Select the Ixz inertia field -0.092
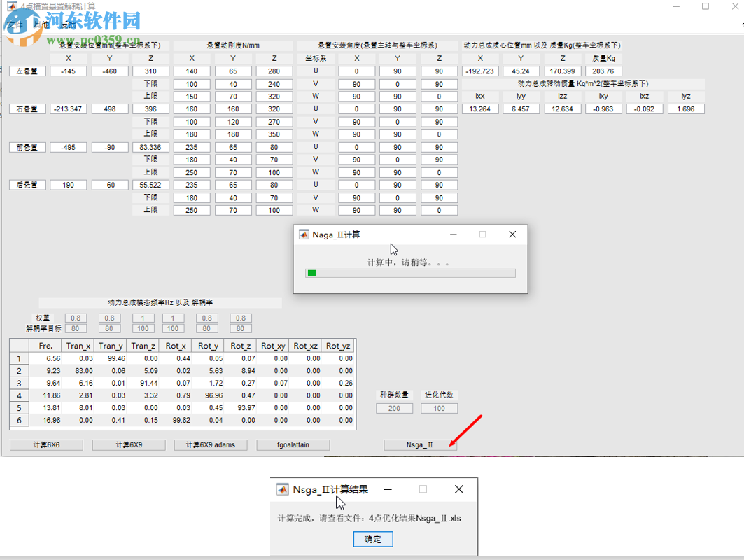This screenshot has width=744, height=560. point(645,108)
